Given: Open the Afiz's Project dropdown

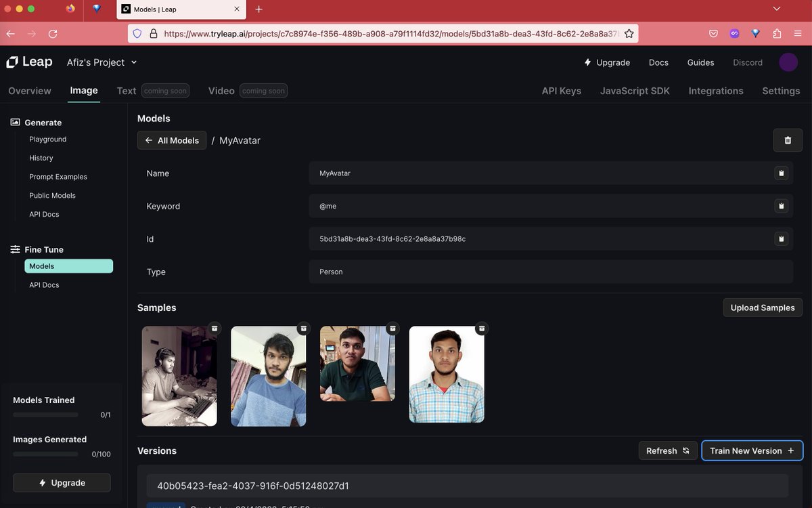Looking at the screenshot, I should pyautogui.click(x=101, y=62).
